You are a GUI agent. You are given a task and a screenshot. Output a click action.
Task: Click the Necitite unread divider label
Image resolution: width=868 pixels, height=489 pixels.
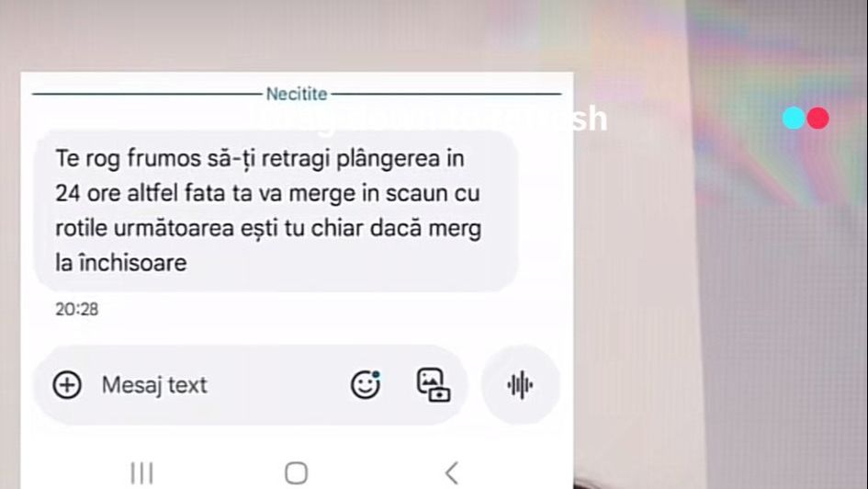pyautogui.click(x=297, y=94)
